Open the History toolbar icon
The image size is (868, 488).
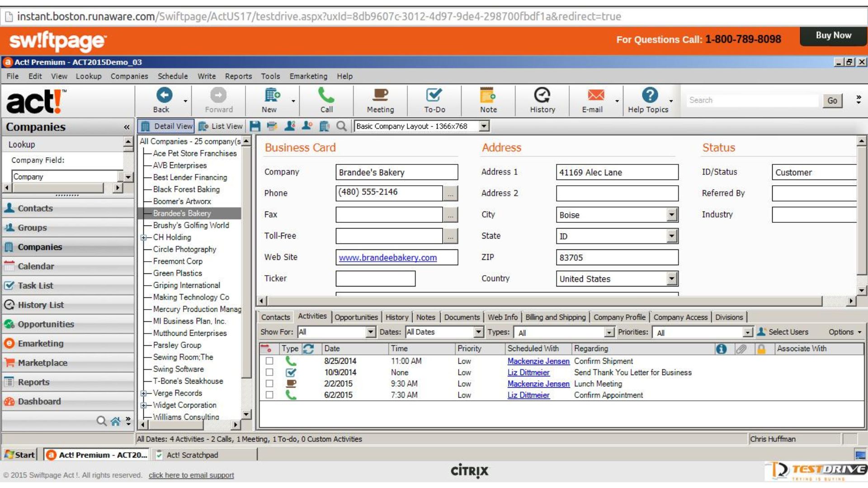[x=542, y=95]
